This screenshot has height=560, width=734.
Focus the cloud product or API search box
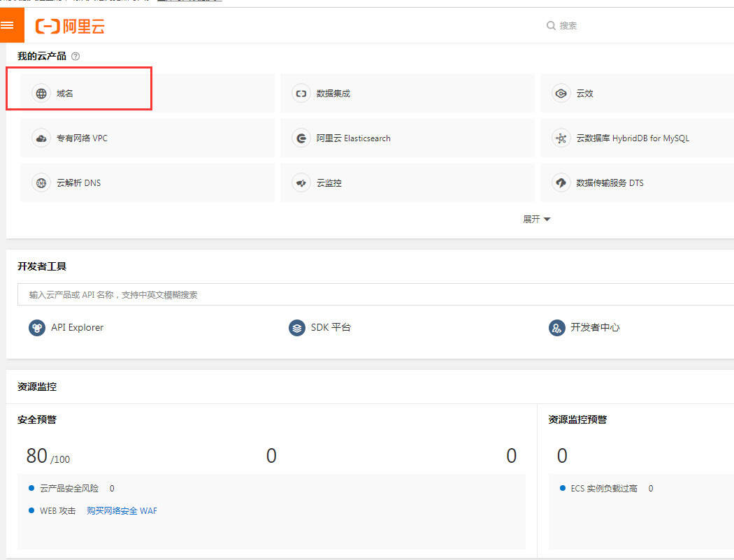pos(375,294)
